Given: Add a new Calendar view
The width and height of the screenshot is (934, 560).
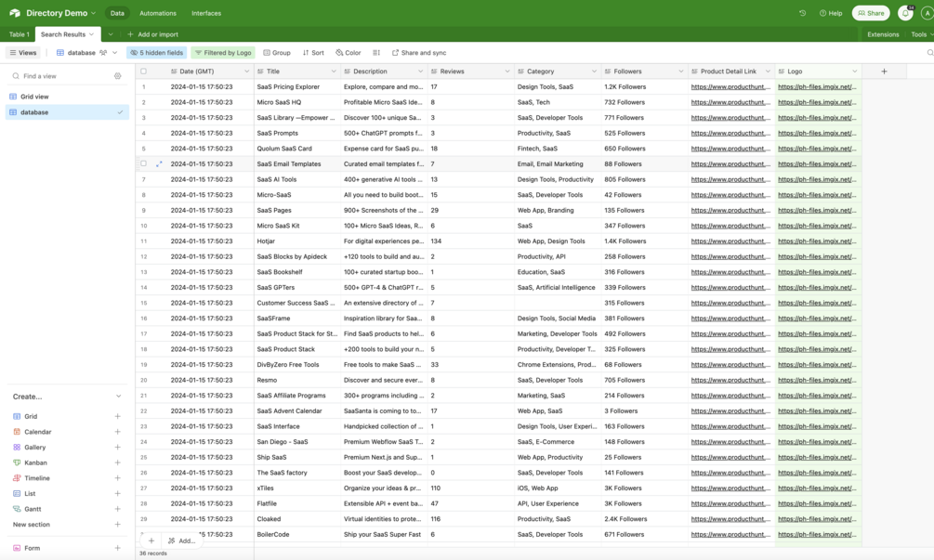Looking at the screenshot, I should click(x=117, y=432).
